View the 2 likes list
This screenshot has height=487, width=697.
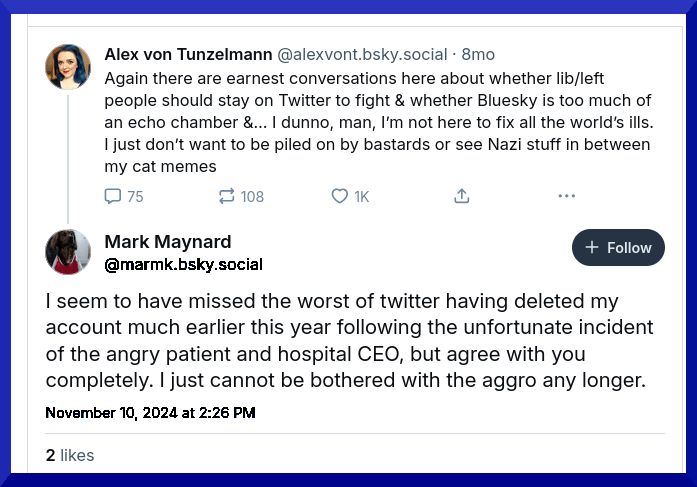70,455
